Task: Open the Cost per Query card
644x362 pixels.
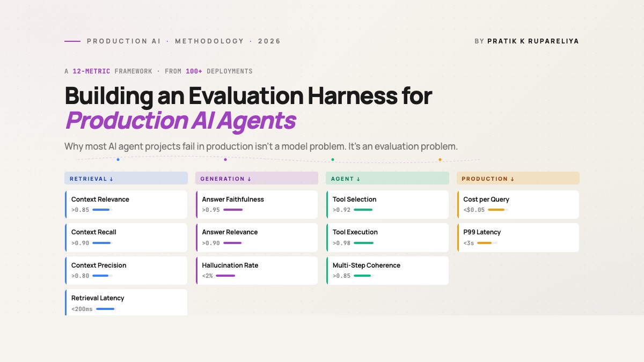Action: [518, 204]
